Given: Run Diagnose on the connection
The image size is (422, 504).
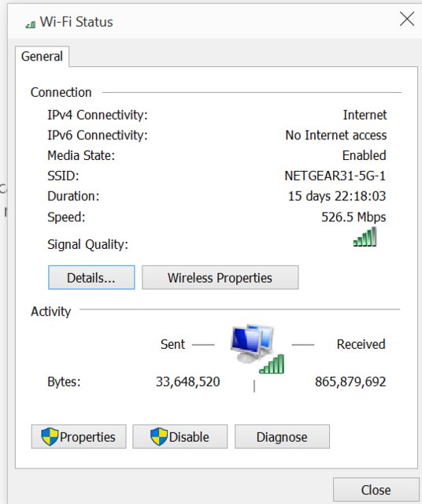Looking at the screenshot, I should (282, 436).
